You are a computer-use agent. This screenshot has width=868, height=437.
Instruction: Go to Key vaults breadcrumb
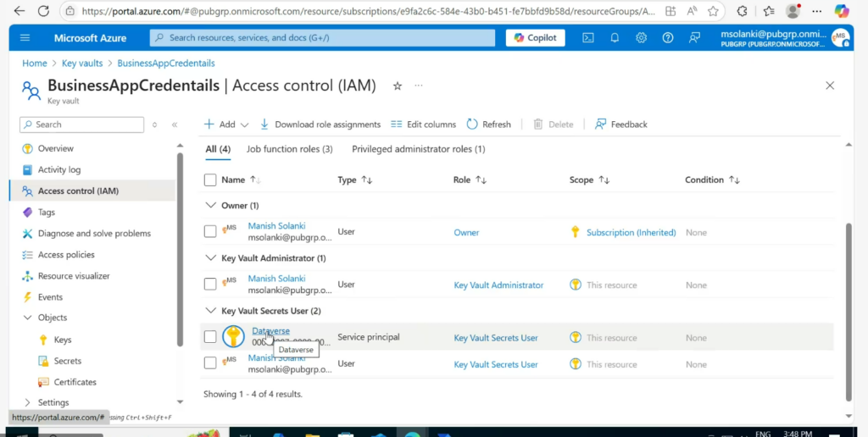coord(82,63)
